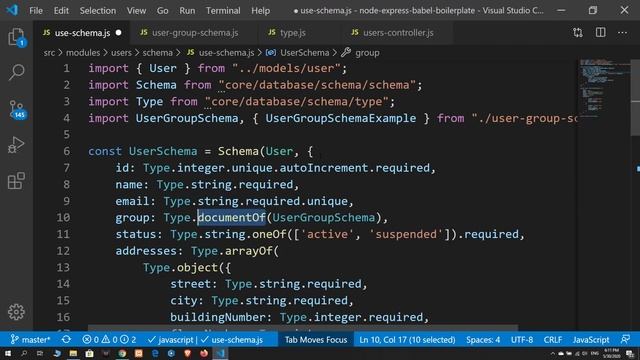Split the editor to the right
The image size is (640, 360).
(x=600, y=33)
